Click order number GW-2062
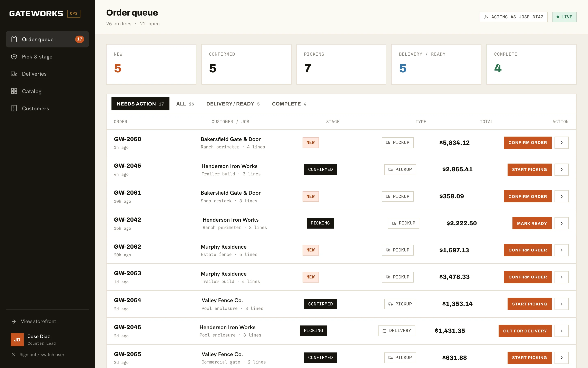This screenshot has height=368, width=588. [128, 247]
